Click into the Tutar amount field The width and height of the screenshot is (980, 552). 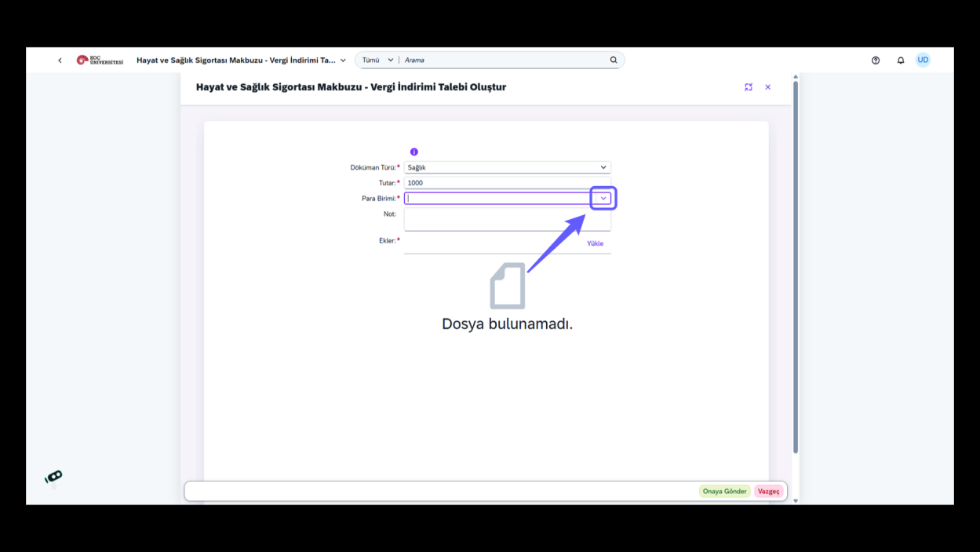[x=508, y=183]
